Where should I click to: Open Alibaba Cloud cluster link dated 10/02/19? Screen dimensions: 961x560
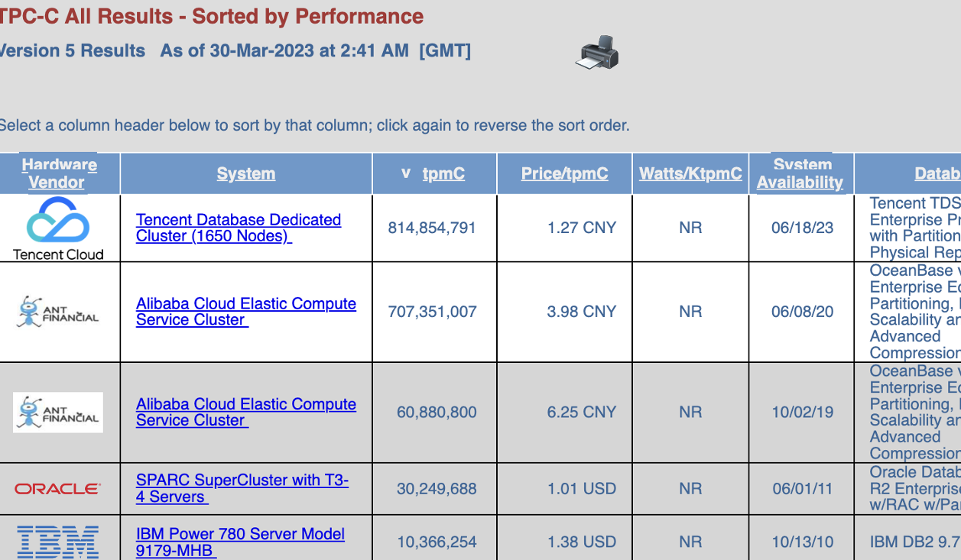(x=245, y=412)
